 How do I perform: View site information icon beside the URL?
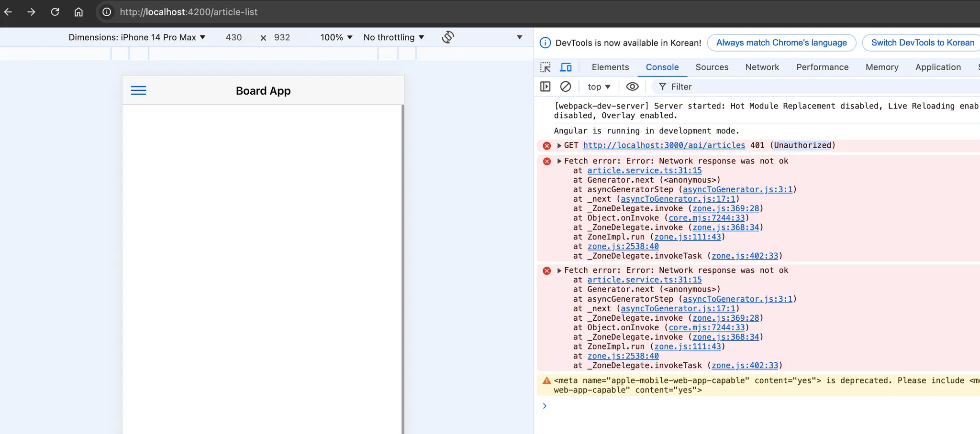(107, 12)
